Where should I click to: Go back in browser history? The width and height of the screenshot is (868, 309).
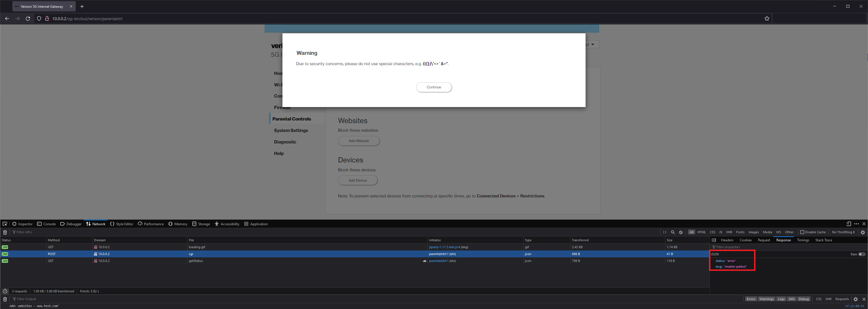point(7,19)
